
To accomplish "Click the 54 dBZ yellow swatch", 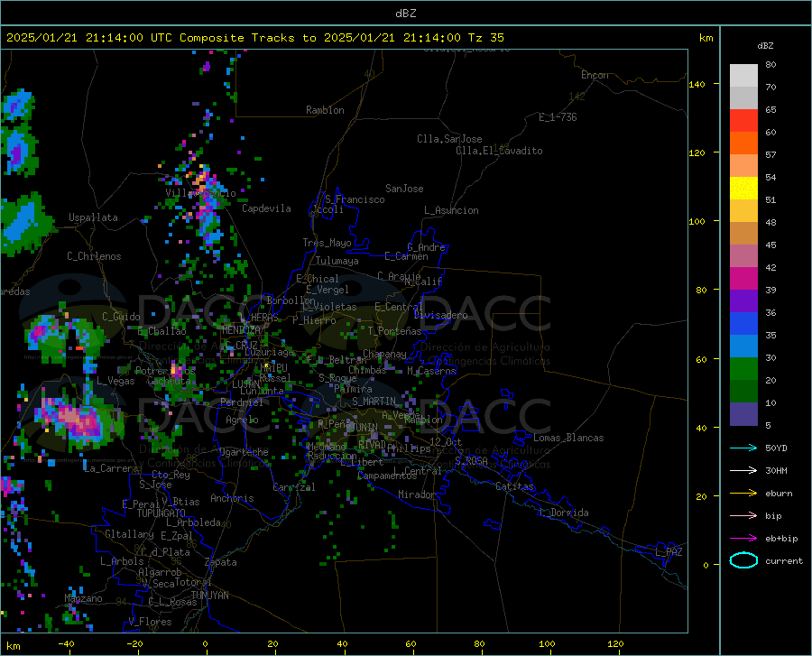I will 743,189.
